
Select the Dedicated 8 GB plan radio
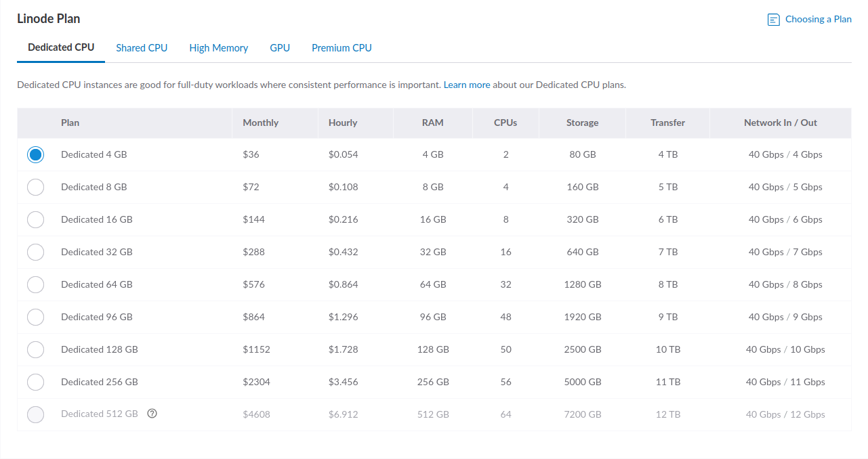[35, 187]
